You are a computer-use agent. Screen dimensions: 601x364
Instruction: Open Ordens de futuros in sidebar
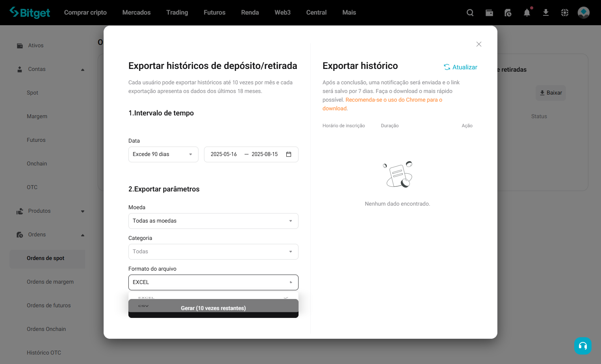(49, 306)
